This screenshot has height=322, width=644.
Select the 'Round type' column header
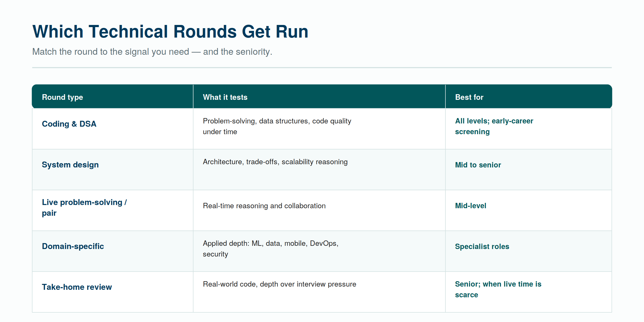pyautogui.click(x=62, y=97)
